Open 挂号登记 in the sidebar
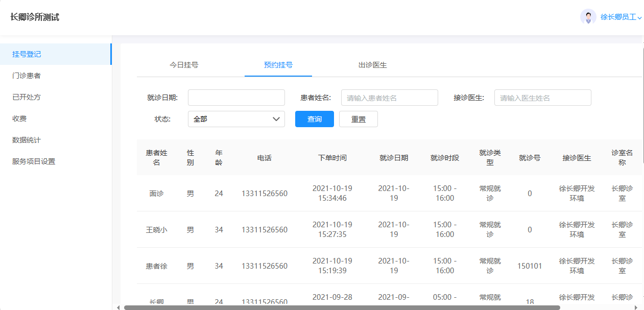The height and width of the screenshot is (310, 644). 55,54
